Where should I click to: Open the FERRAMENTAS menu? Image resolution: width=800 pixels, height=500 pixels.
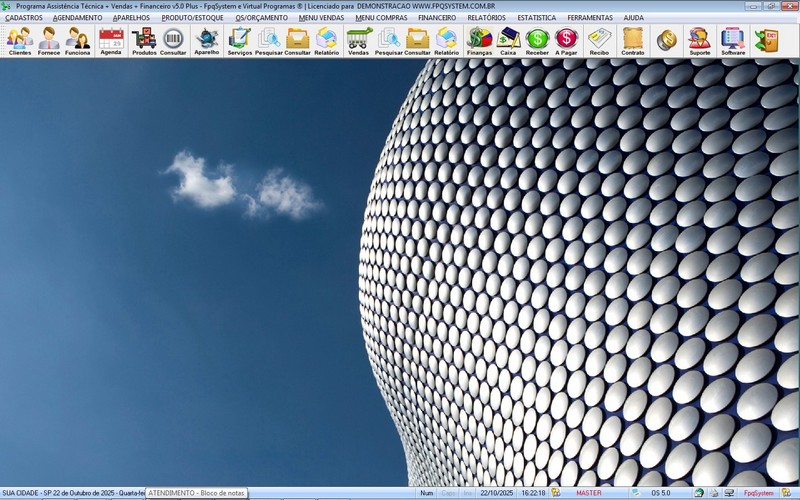coord(589,18)
